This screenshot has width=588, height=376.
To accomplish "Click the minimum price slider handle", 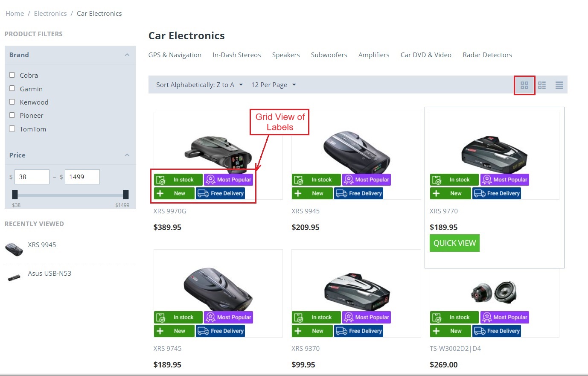I will point(15,195).
